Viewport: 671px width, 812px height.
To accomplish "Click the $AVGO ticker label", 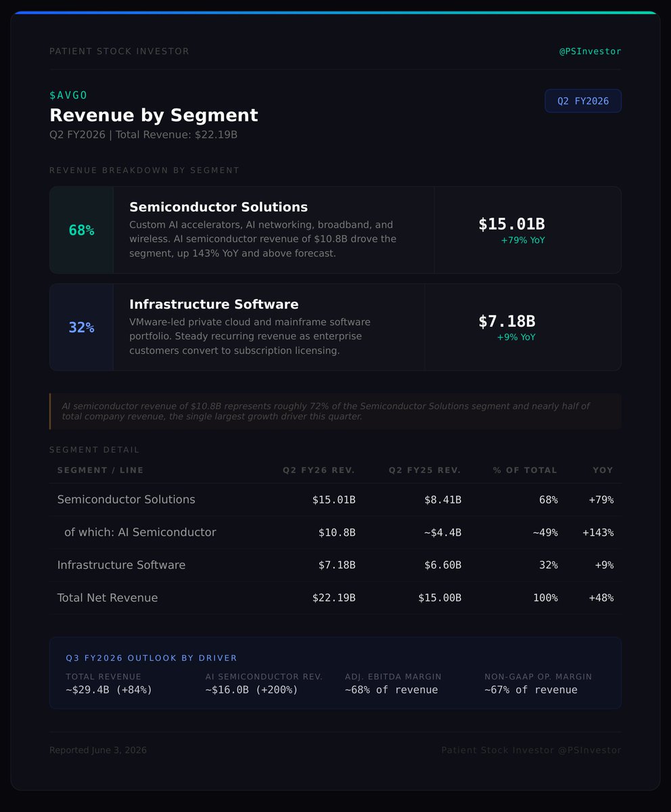I will (x=68, y=95).
